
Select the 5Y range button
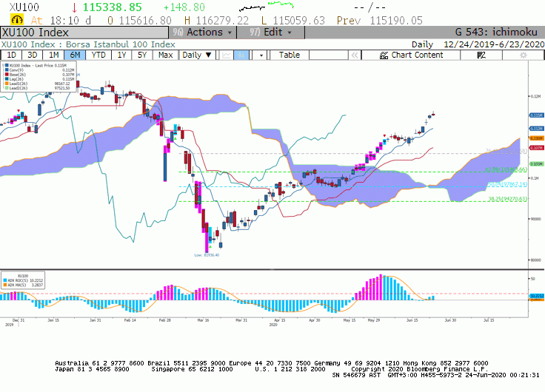pyautogui.click(x=142, y=55)
